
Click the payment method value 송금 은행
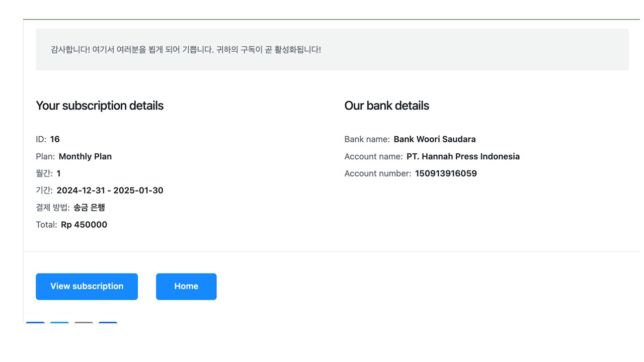pyautogui.click(x=89, y=208)
